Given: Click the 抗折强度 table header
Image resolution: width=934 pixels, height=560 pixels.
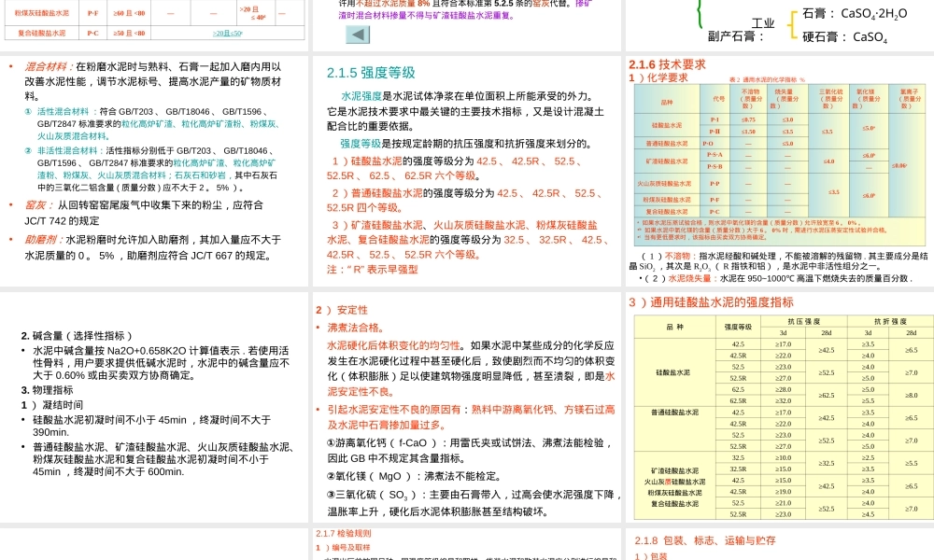Looking at the screenshot, I should tap(890, 321).
